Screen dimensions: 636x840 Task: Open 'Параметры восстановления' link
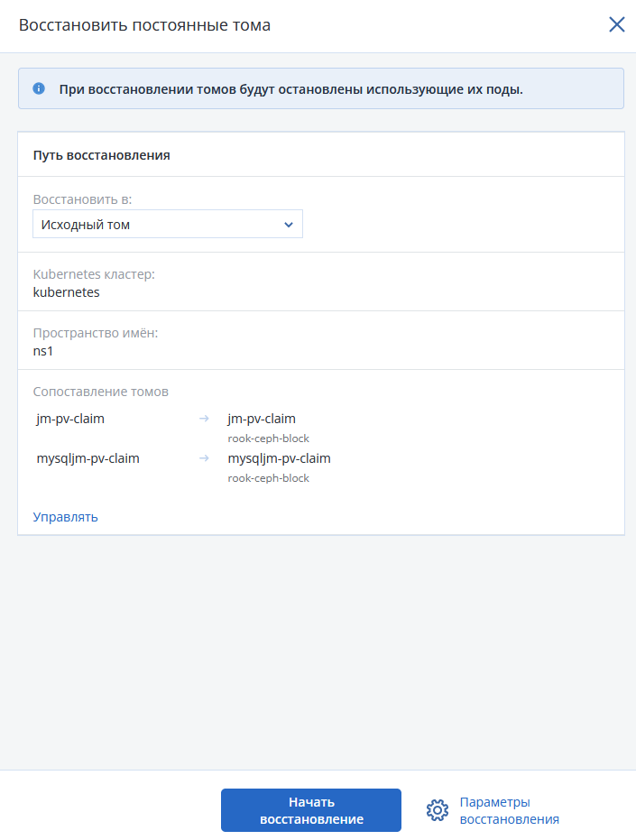[x=509, y=810]
